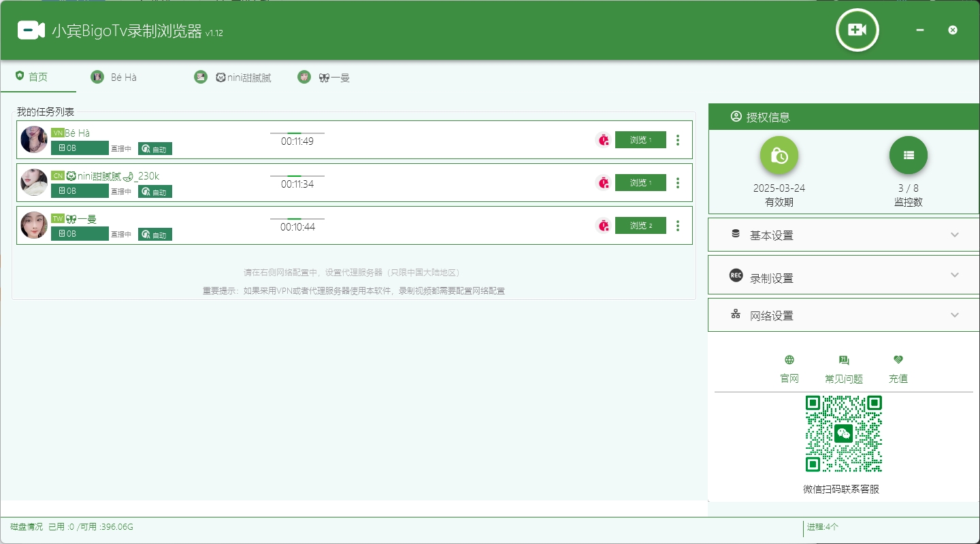980x544 pixels.
Task: Click the 2025-03-24 expiry date
Action: pos(779,188)
